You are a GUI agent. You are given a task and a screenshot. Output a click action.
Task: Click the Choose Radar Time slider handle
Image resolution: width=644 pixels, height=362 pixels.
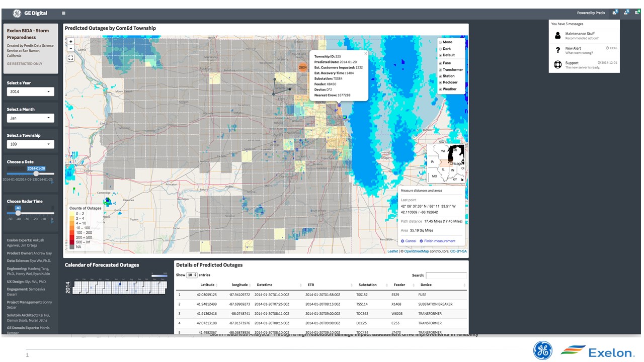point(18,213)
